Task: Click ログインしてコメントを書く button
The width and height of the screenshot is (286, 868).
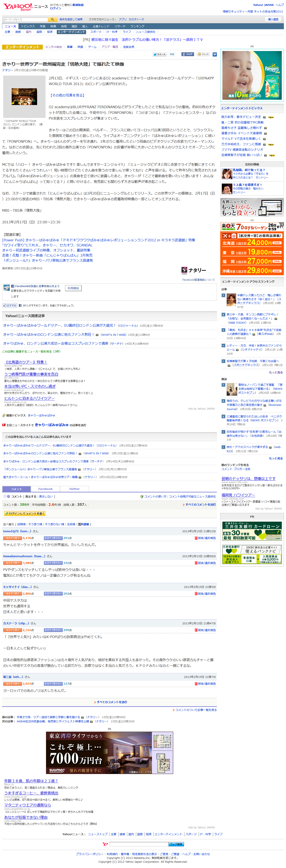Action: click(25, 514)
